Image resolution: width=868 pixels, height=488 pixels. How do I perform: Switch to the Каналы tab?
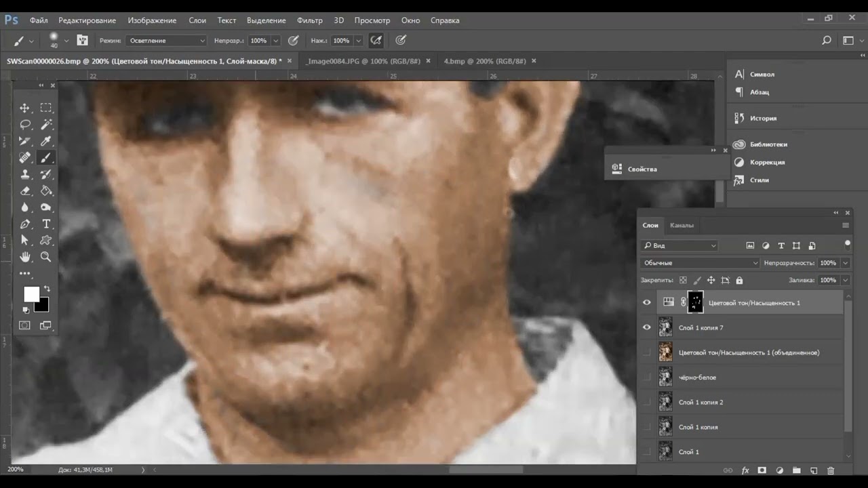682,225
